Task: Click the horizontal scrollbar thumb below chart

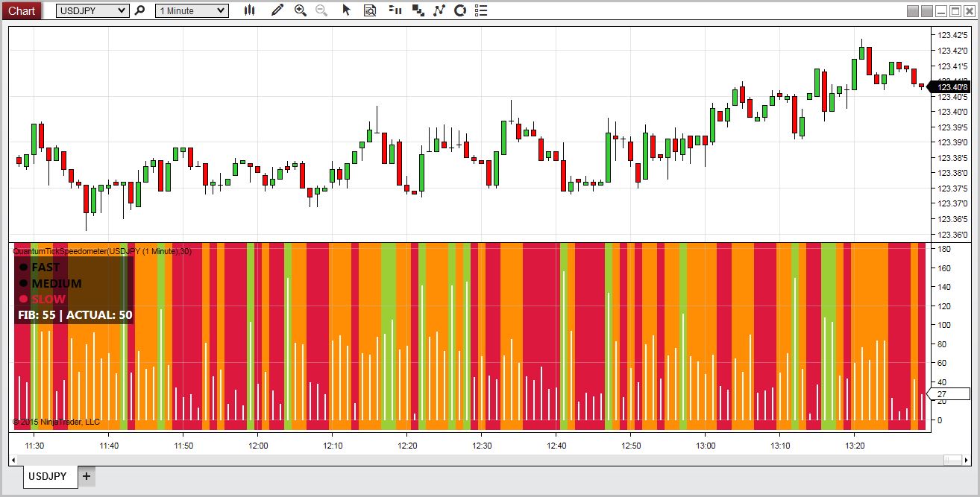Action: pos(952,459)
